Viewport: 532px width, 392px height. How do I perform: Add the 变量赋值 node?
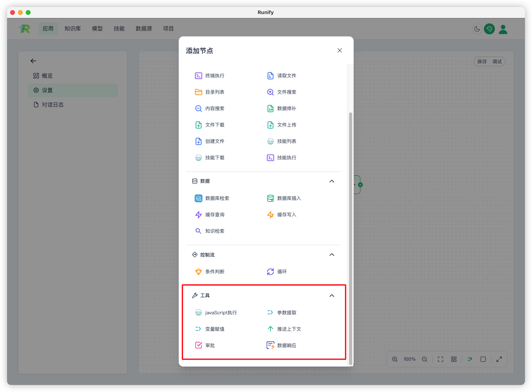tap(210, 329)
